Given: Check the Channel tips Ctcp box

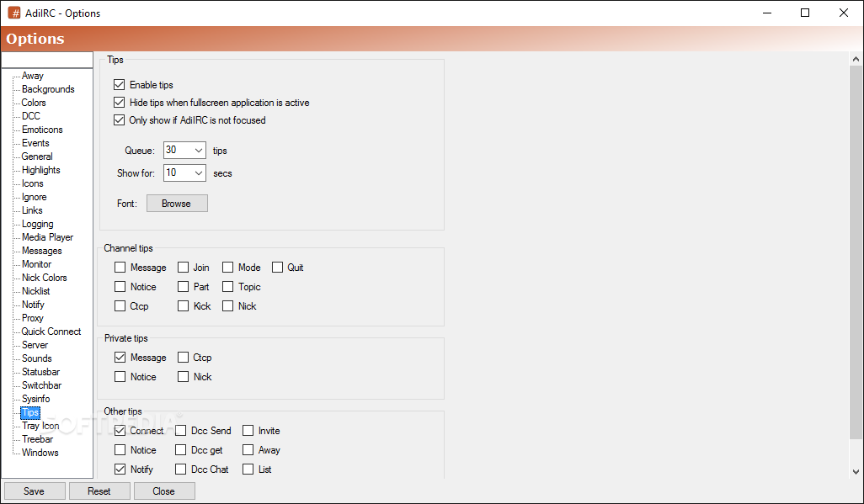Looking at the screenshot, I should pyautogui.click(x=120, y=306).
